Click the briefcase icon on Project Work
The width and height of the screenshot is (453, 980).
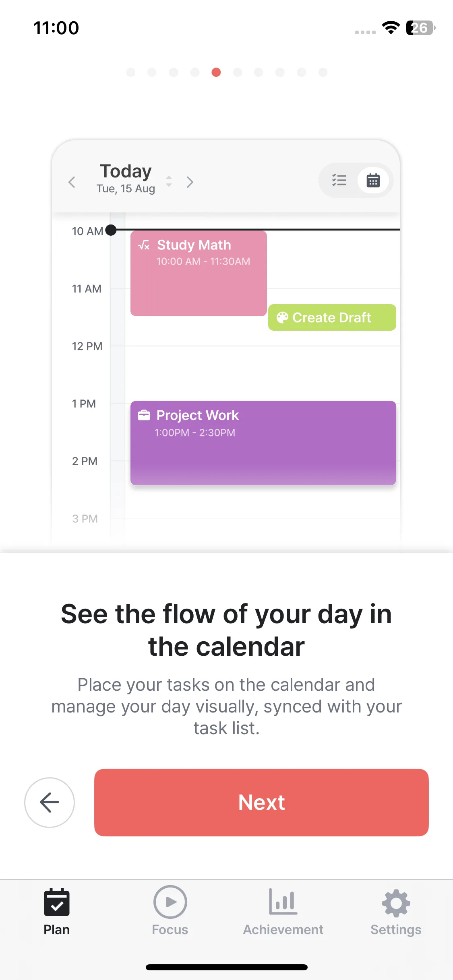(x=144, y=415)
